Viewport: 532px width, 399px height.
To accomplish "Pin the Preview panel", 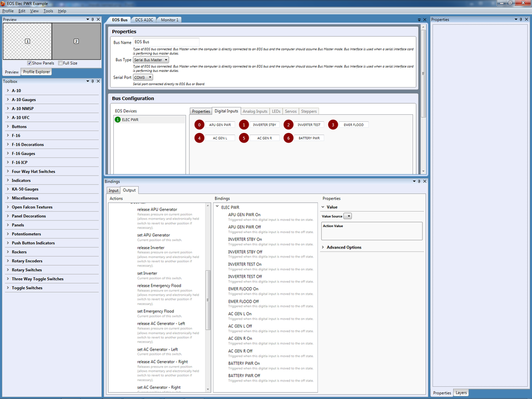I will click(93, 19).
